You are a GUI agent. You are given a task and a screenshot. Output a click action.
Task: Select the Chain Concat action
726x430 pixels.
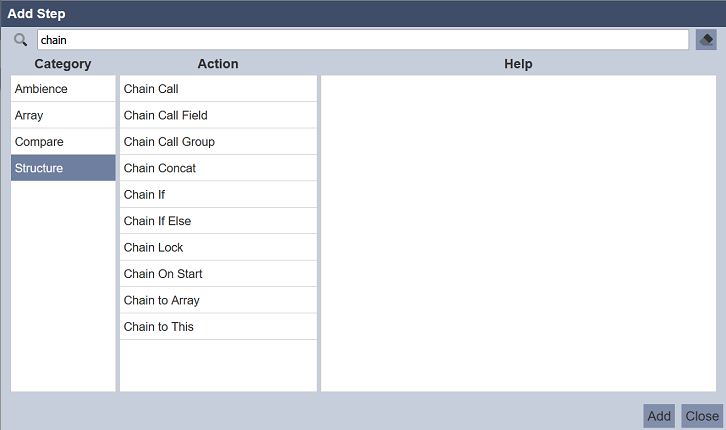point(218,168)
